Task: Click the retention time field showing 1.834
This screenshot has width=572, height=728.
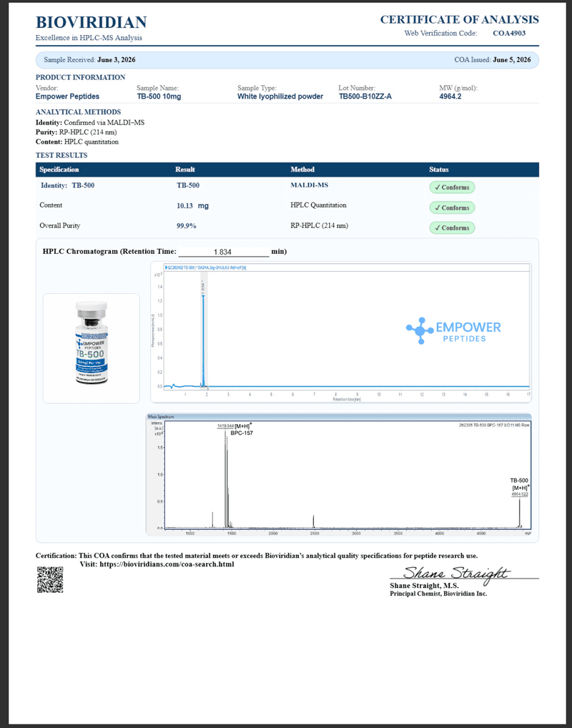Action: [x=223, y=252]
